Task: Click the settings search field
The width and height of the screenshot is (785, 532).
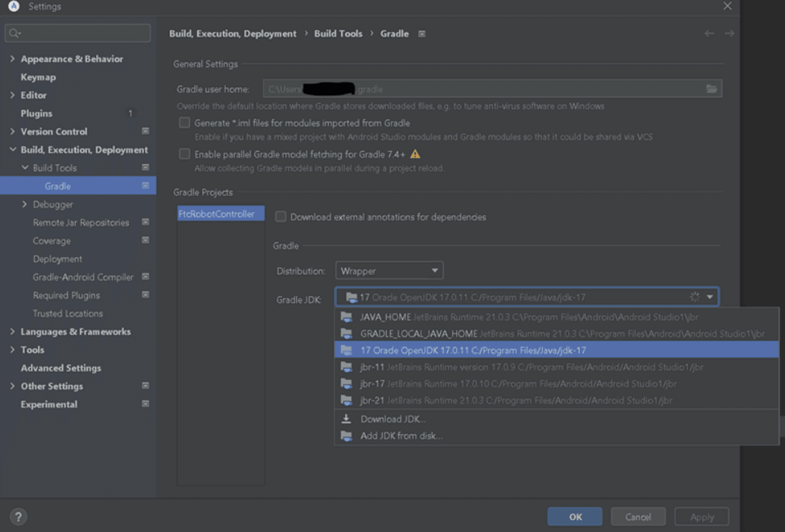Action: click(80, 33)
